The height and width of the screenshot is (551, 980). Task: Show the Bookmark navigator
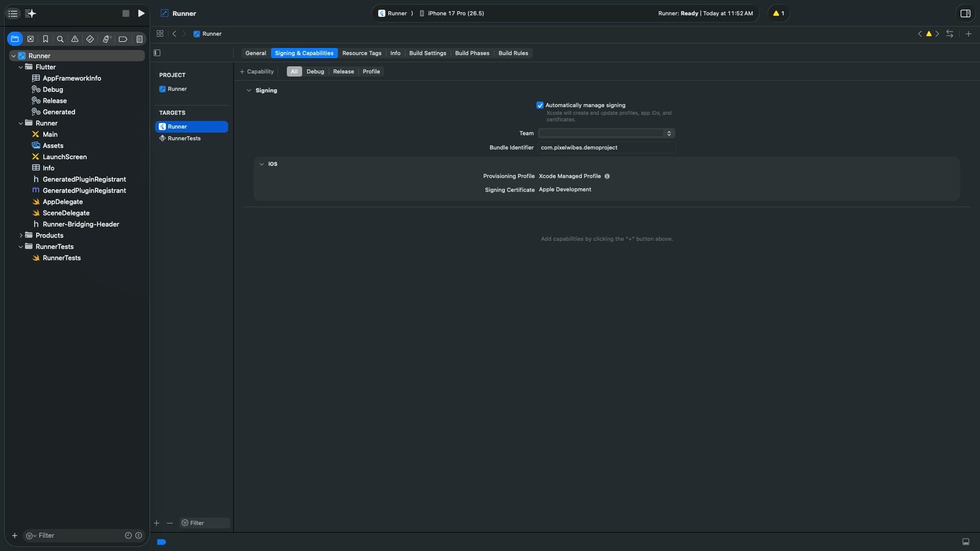click(45, 39)
